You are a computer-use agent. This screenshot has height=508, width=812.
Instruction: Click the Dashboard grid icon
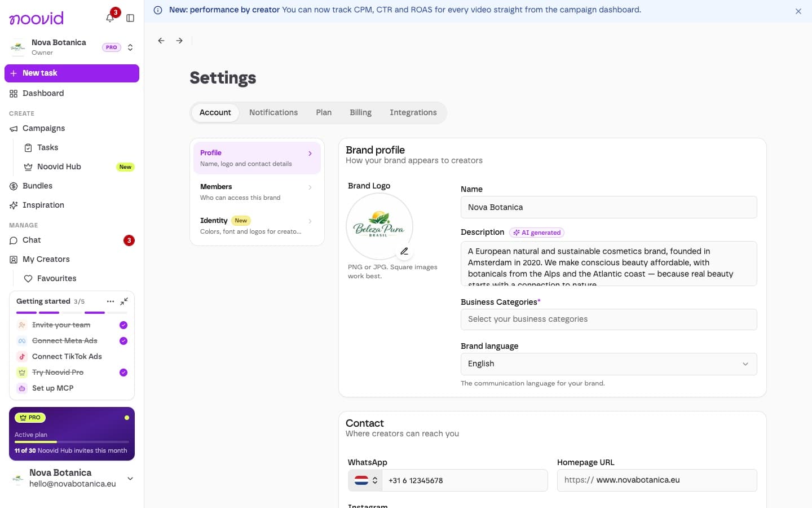(x=14, y=94)
